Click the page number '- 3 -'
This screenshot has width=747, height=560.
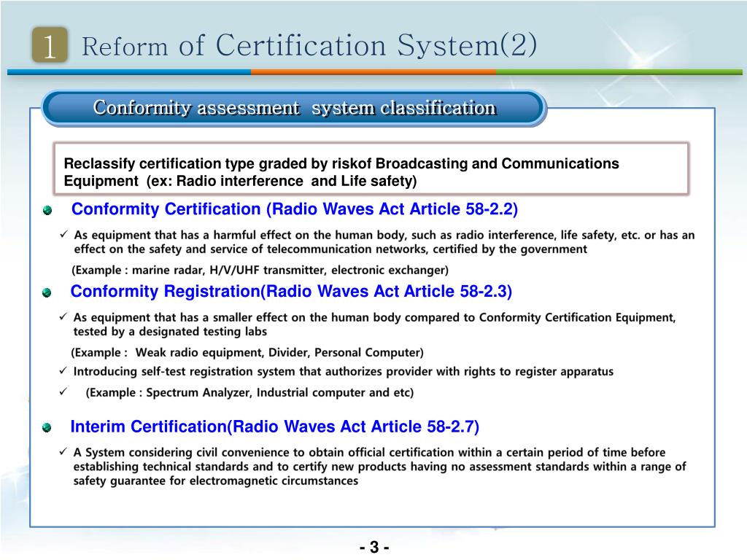click(374, 547)
